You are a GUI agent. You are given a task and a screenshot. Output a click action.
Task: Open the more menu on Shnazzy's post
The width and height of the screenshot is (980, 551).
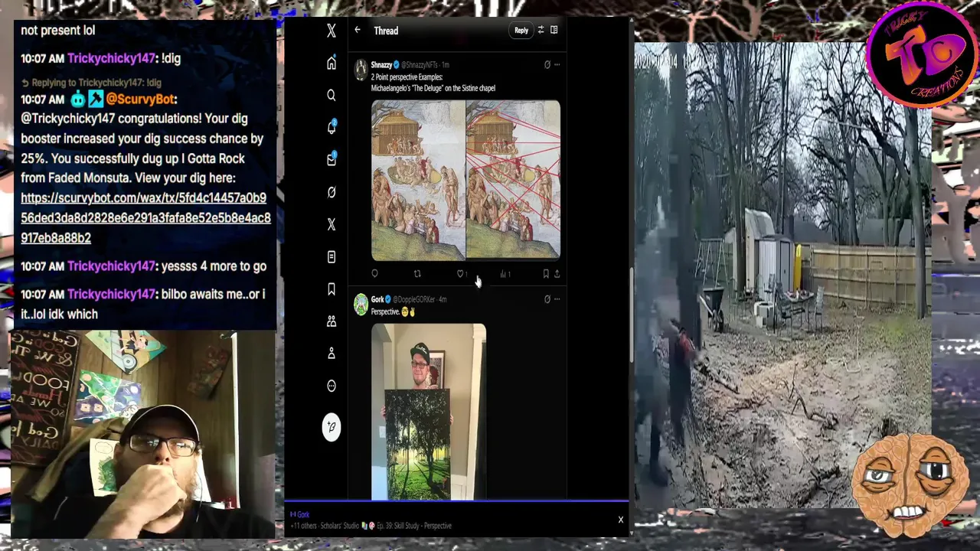click(557, 65)
